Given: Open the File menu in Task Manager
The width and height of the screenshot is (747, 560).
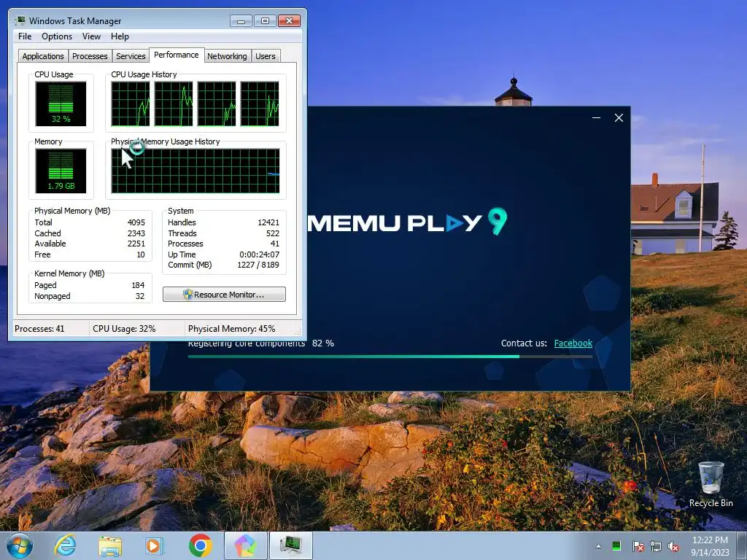Looking at the screenshot, I should tap(25, 36).
